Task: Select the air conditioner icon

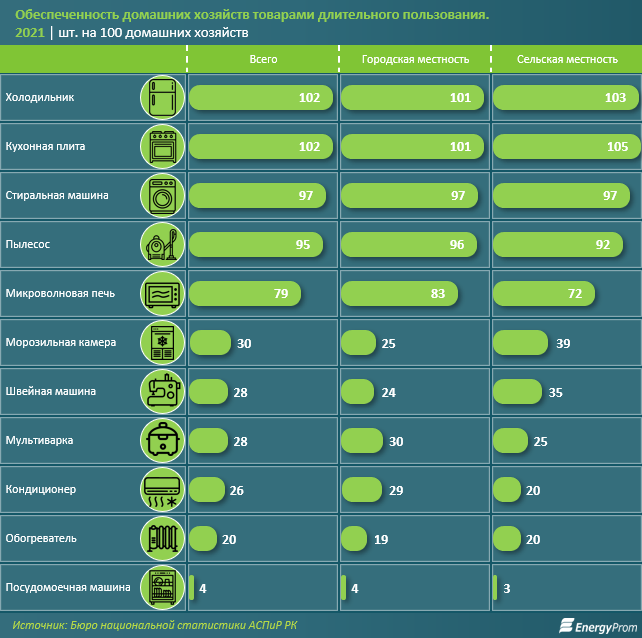Action: (162, 490)
